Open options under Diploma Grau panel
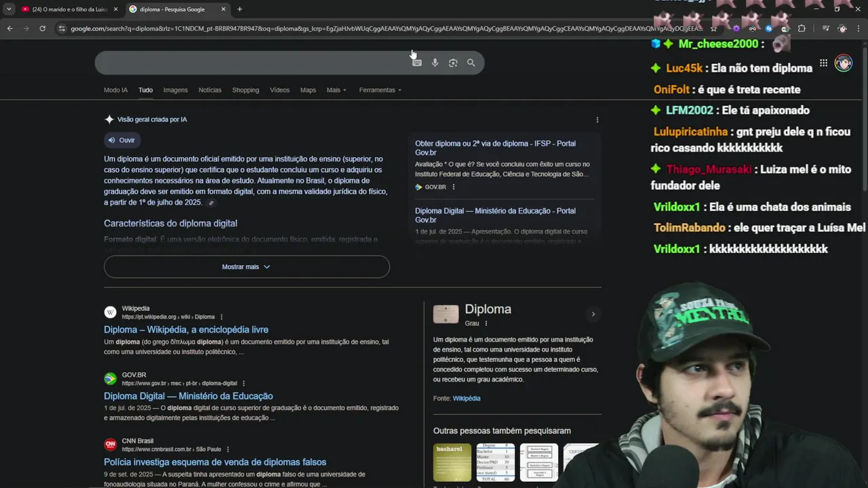Screen dimensions: 868x488 [x=486, y=324]
